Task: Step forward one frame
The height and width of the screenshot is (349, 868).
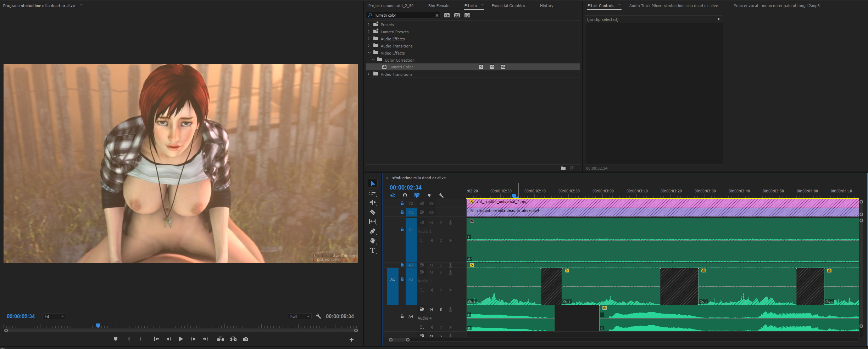Action: coord(193,339)
